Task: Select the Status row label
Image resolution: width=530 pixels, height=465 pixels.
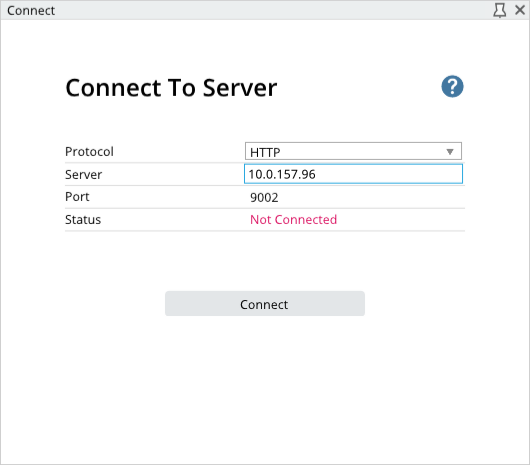Action: point(83,220)
